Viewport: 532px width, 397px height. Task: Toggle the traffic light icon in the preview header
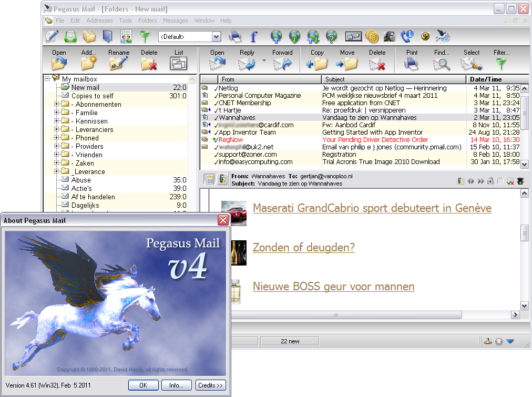click(x=520, y=181)
